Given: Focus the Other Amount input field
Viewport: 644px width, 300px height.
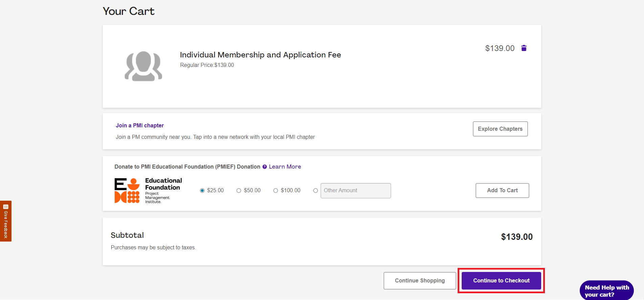Looking at the screenshot, I should click(x=356, y=191).
